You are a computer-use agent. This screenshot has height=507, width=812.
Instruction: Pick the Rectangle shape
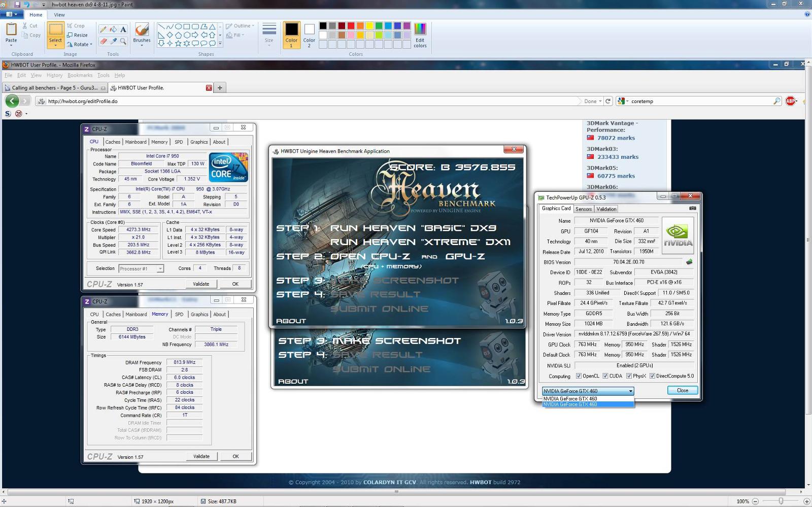187,26
